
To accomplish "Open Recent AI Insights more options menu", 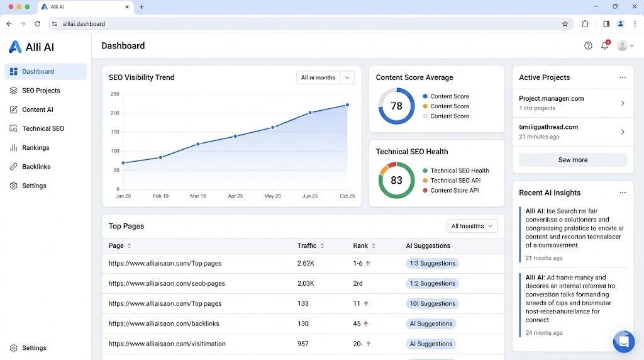I will (622, 193).
